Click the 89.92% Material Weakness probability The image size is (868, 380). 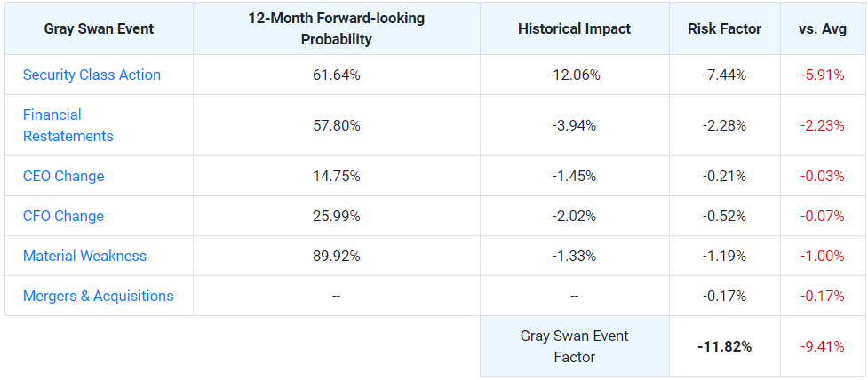click(x=337, y=256)
